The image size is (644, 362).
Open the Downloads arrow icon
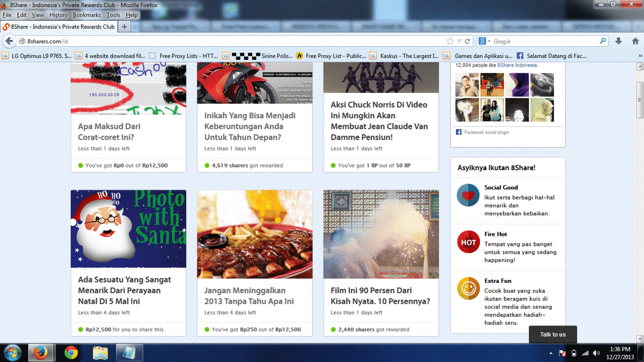[x=619, y=41]
